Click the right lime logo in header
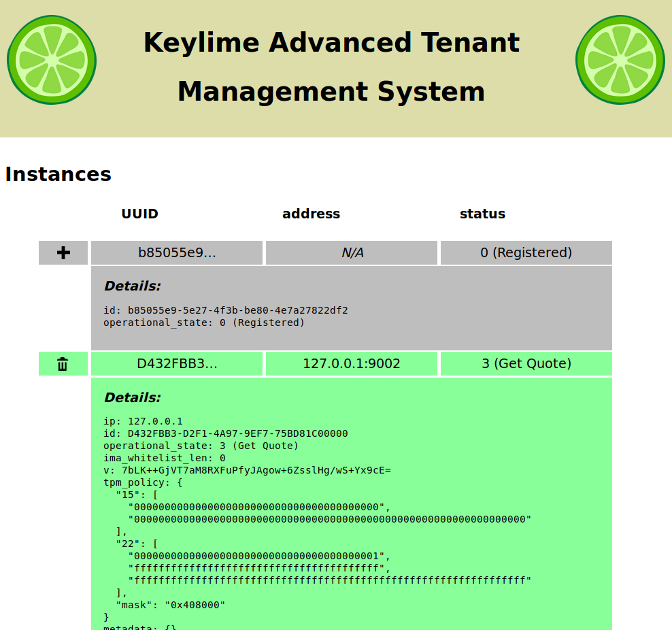This screenshot has width=672, height=630. click(620, 60)
